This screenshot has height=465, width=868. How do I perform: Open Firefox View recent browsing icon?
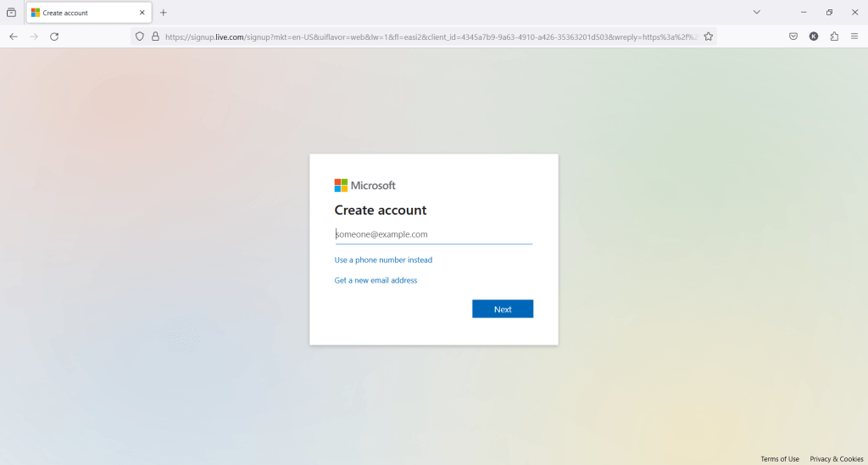coord(11,12)
